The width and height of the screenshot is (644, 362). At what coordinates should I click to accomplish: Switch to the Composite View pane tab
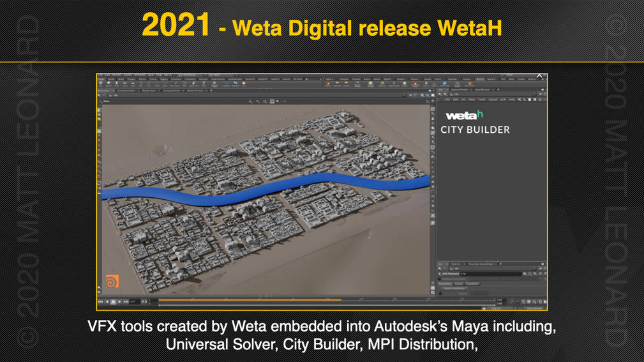172,91
